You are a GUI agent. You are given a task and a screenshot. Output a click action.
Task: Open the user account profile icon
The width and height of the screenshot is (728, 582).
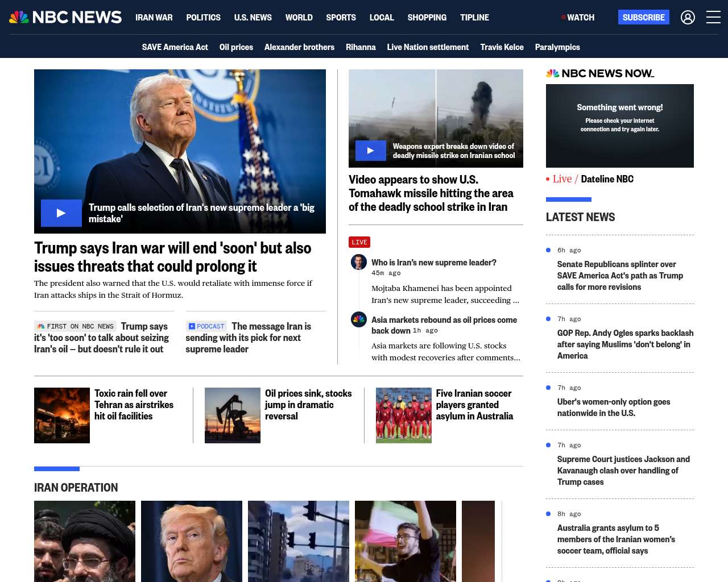688,18
